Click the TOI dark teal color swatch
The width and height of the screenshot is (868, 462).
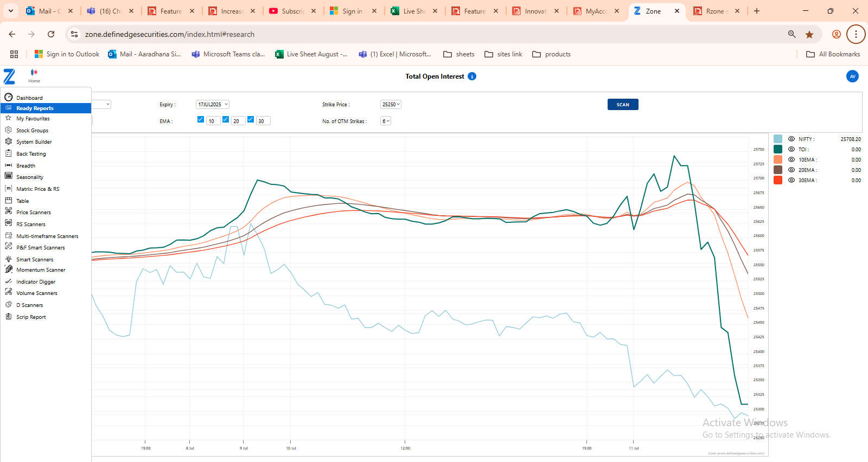click(778, 149)
